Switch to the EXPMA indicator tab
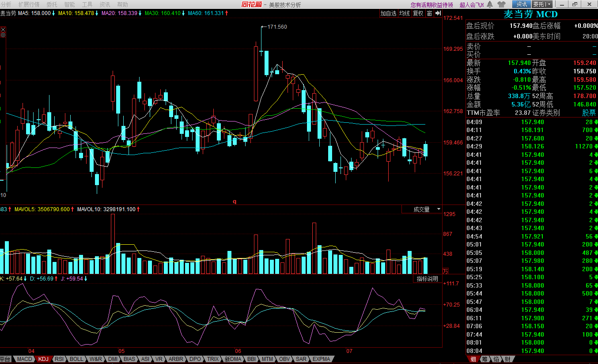The image size is (598, 364). pos(321,359)
